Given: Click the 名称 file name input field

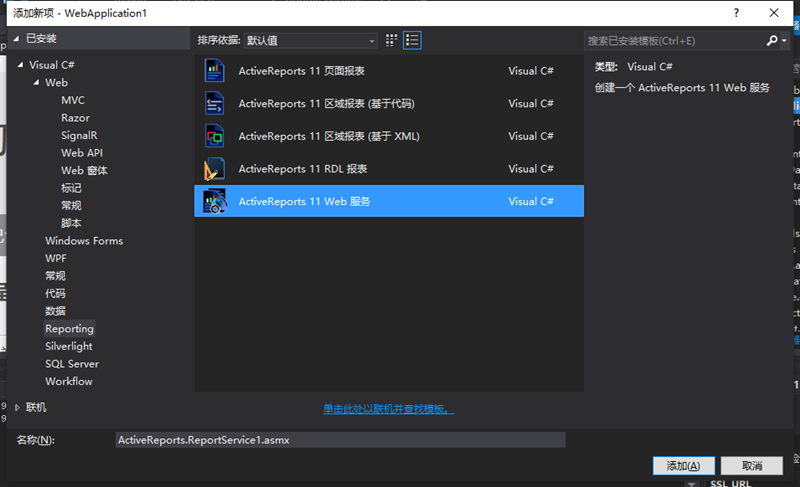Looking at the screenshot, I should (340, 440).
